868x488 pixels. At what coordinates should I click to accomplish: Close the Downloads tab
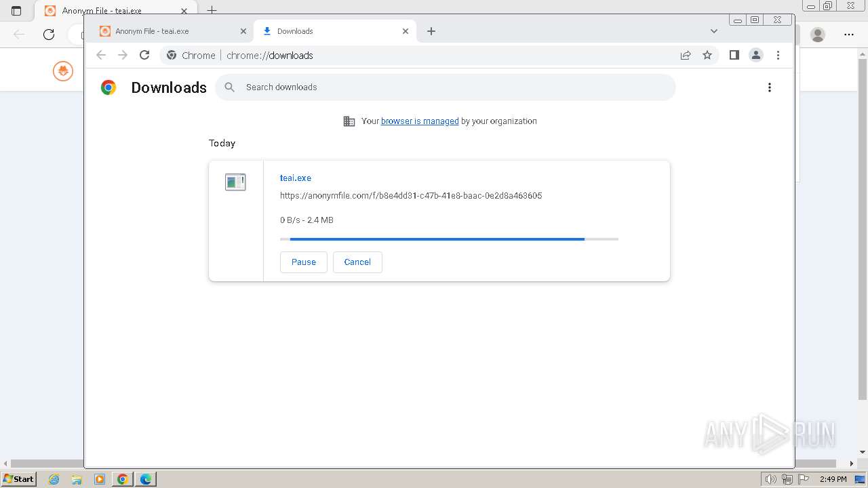(x=406, y=31)
